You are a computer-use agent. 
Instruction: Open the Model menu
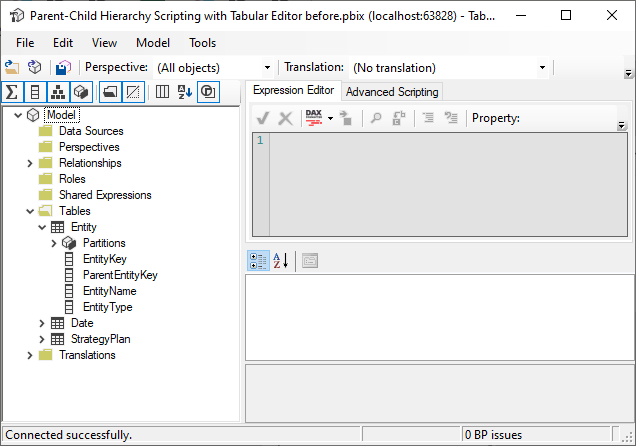click(152, 43)
